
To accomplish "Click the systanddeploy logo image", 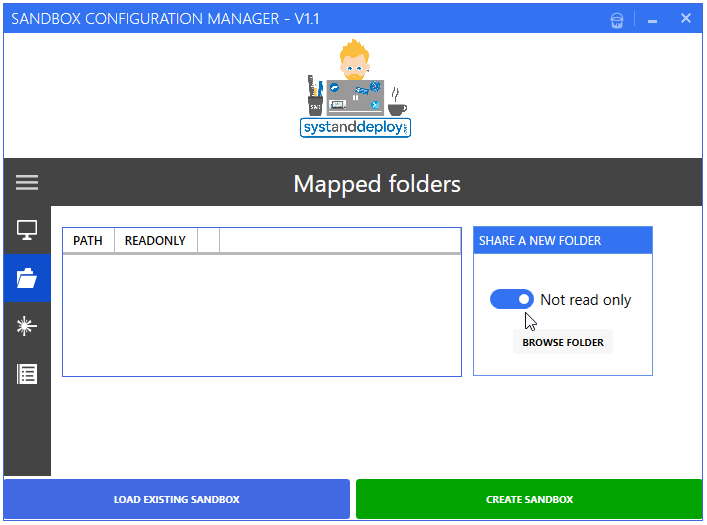I will (x=355, y=88).
